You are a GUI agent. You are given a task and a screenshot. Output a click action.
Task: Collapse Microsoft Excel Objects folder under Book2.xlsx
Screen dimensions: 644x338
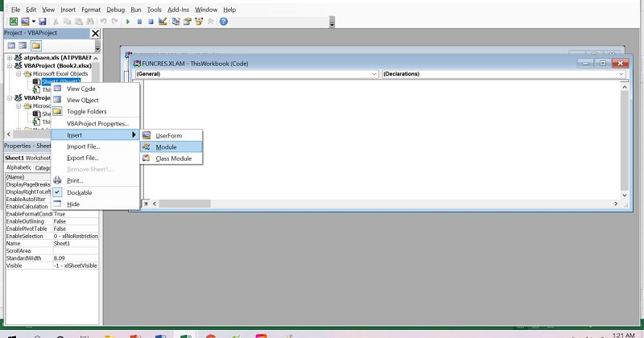coord(19,74)
